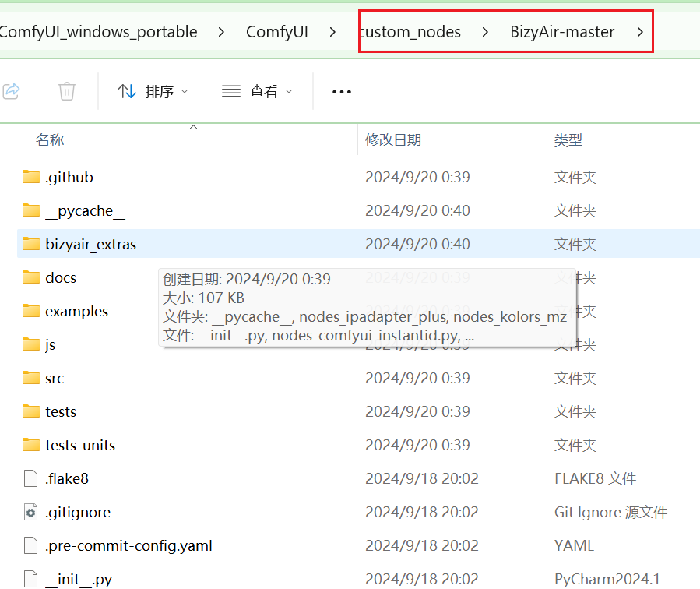Click the YAML type cell

pos(574,545)
